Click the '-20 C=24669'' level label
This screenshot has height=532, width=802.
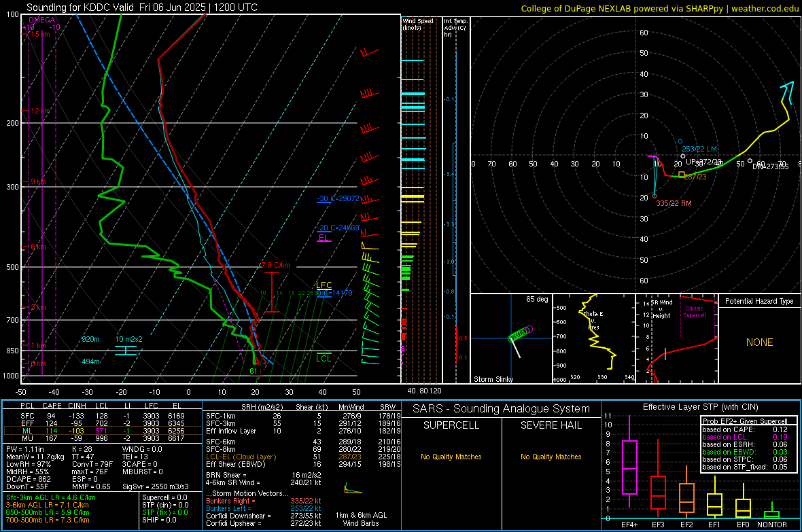point(338,228)
